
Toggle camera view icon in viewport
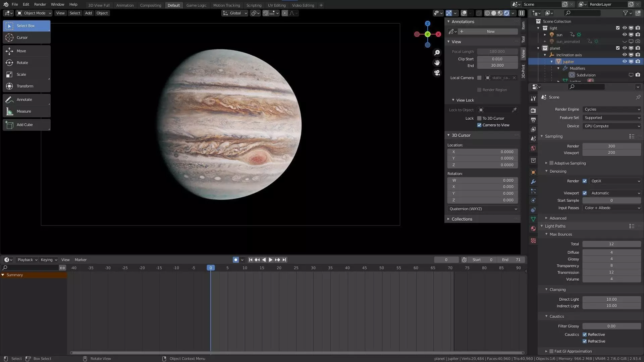(437, 73)
